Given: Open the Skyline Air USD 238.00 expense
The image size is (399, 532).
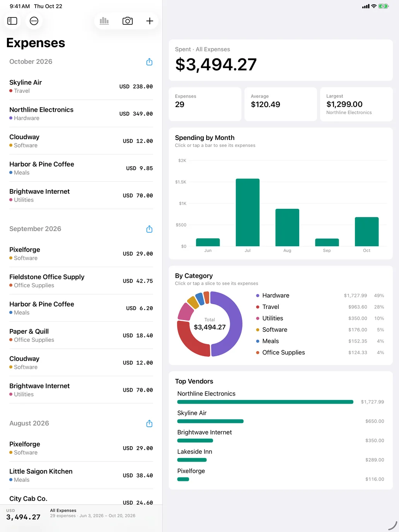Looking at the screenshot, I should click(x=81, y=86).
